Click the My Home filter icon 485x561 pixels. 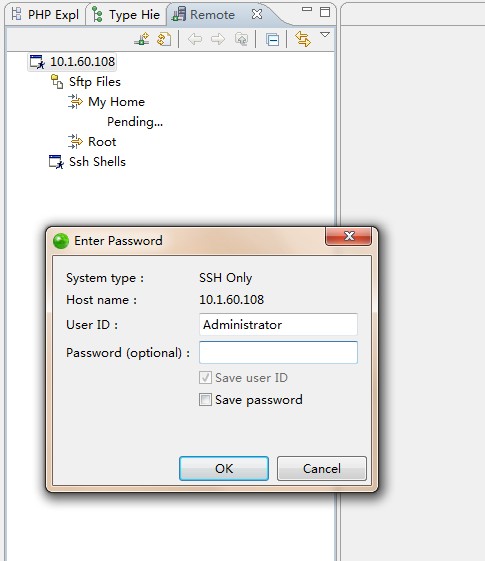click(x=75, y=101)
